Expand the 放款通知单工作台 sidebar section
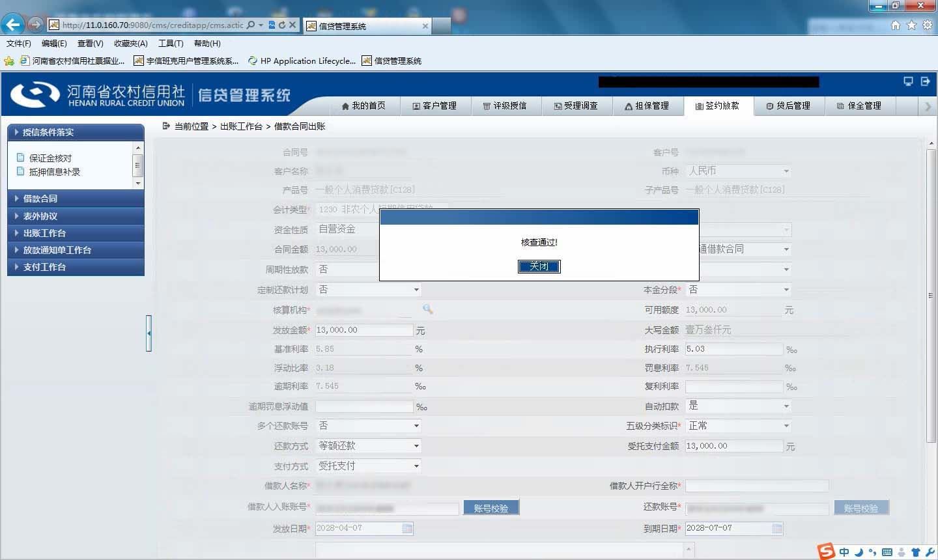 (x=76, y=250)
